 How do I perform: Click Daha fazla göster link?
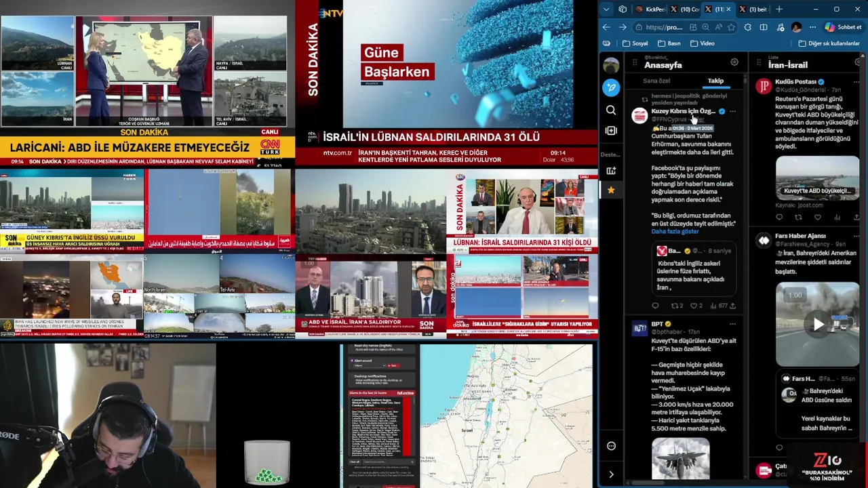click(x=675, y=231)
